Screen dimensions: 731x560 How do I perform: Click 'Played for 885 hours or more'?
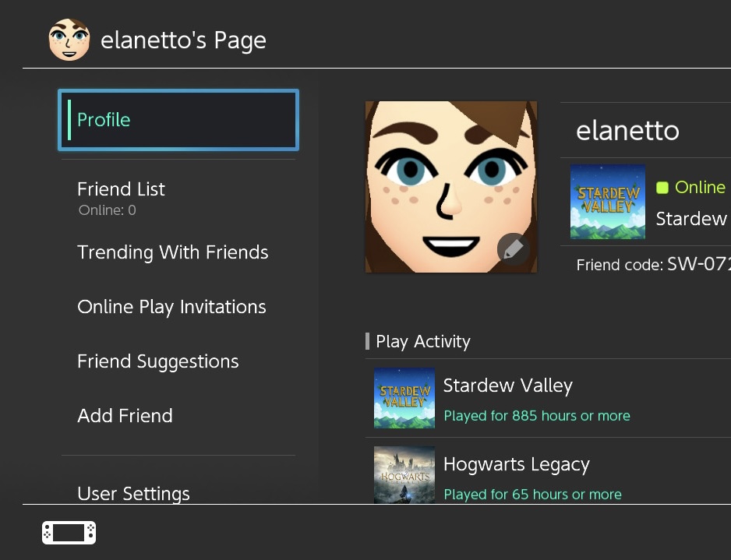pyautogui.click(x=537, y=416)
